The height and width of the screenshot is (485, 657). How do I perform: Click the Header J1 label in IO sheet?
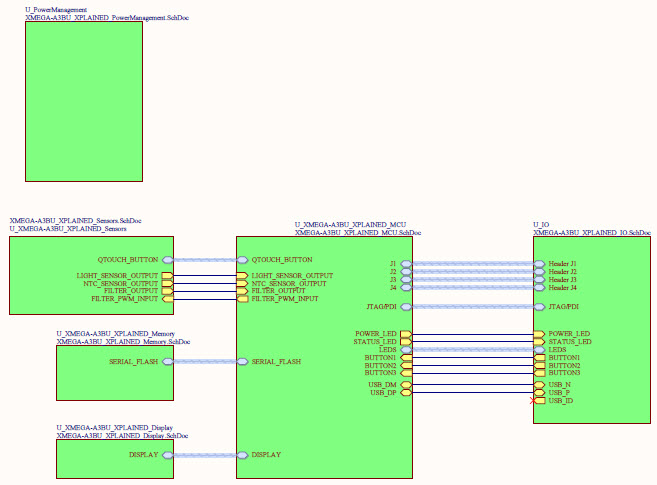(x=562, y=264)
